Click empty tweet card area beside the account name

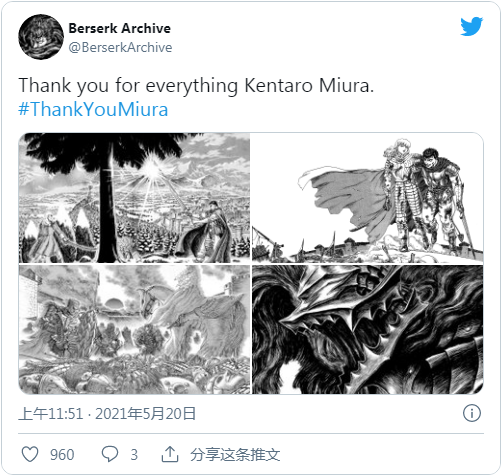pyautogui.click(x=313, y=37)
